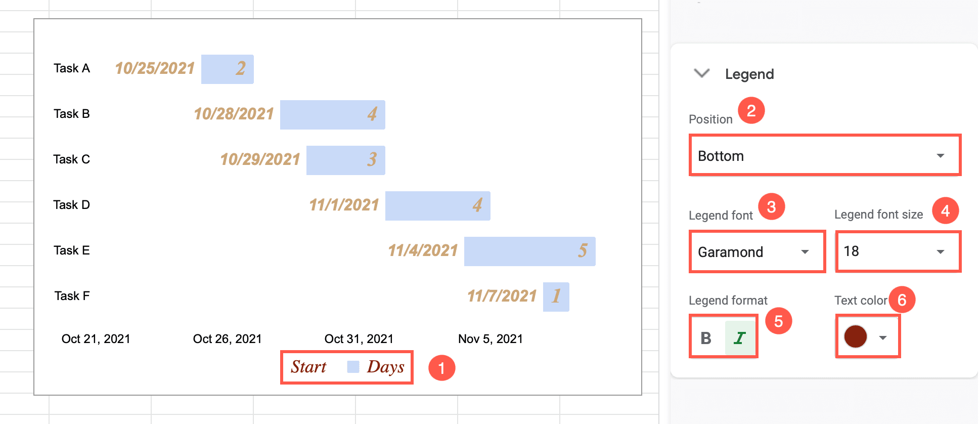Click the Legend font dropdown arrow
This screenshot has height=424, width=980.
pos(805,252)
